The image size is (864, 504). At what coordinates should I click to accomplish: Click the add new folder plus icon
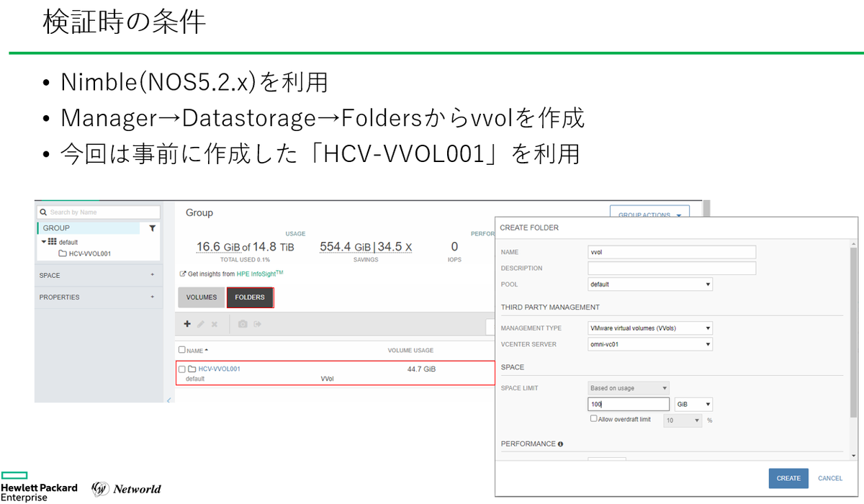coord(188,323)
